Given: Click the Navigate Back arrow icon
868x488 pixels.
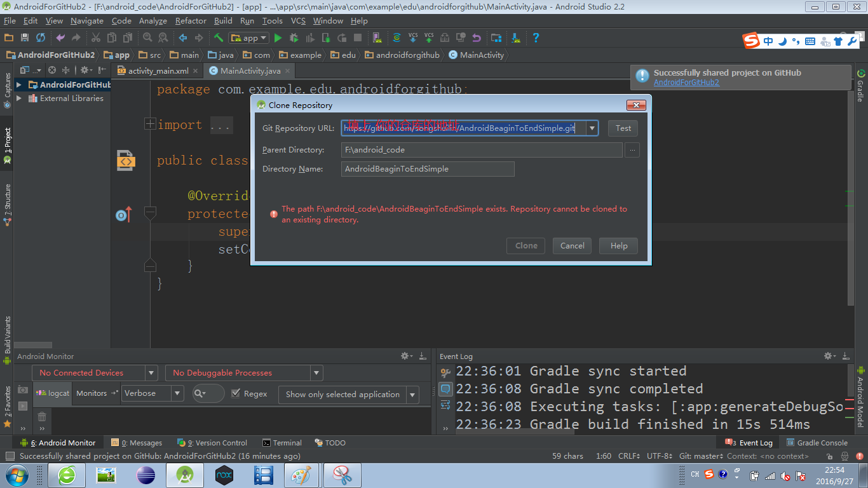Looking at the screenshot, I should click(x=183, y=38).
